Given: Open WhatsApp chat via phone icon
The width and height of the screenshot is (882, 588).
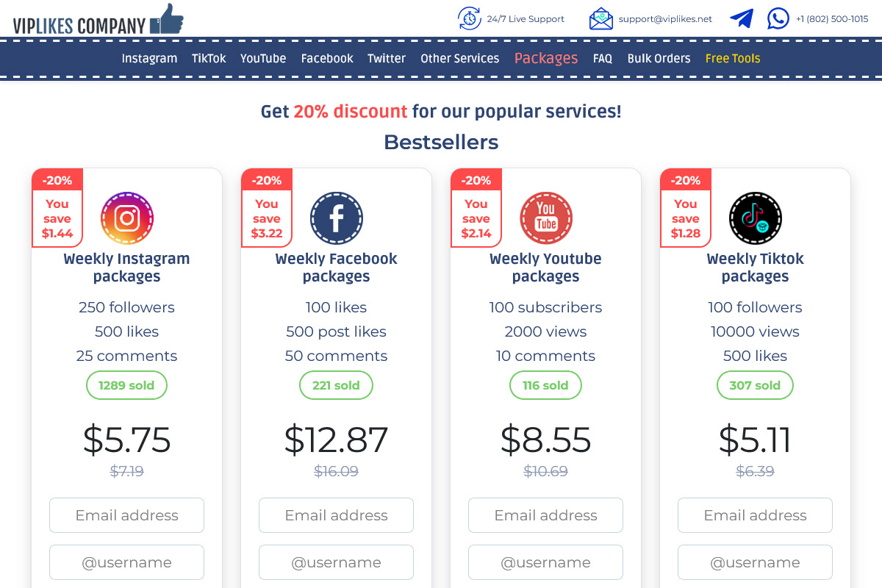Looking at the screenshot, I should [x=778, y=19].
